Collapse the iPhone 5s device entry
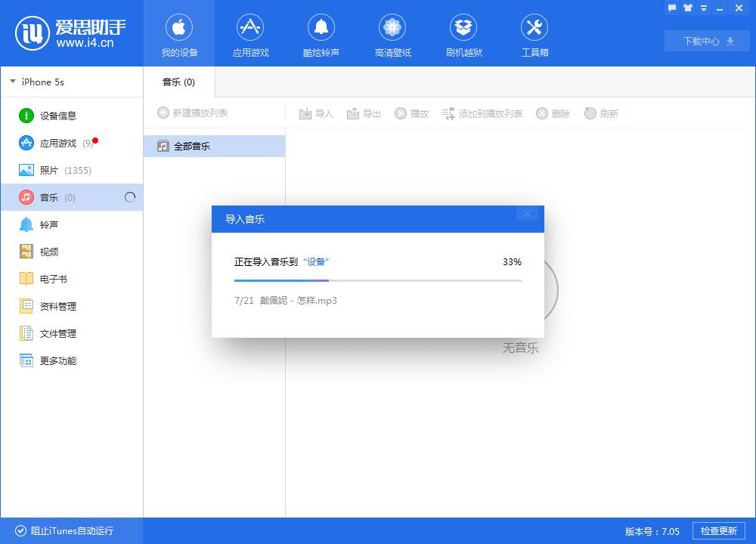This screenshot has width=756, height=544. tap(12, 81)
